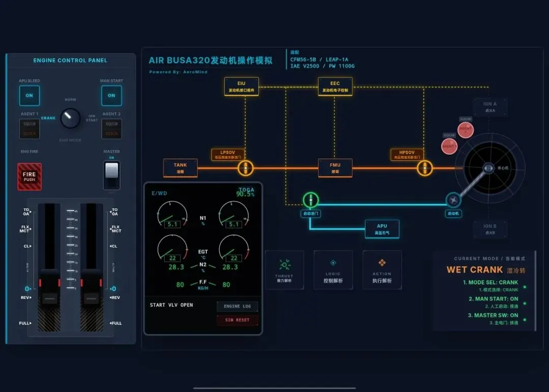Select CRANK position on ENG MODE selector
This screenshot has width=549, height=392.
click(x=48, y=118)
